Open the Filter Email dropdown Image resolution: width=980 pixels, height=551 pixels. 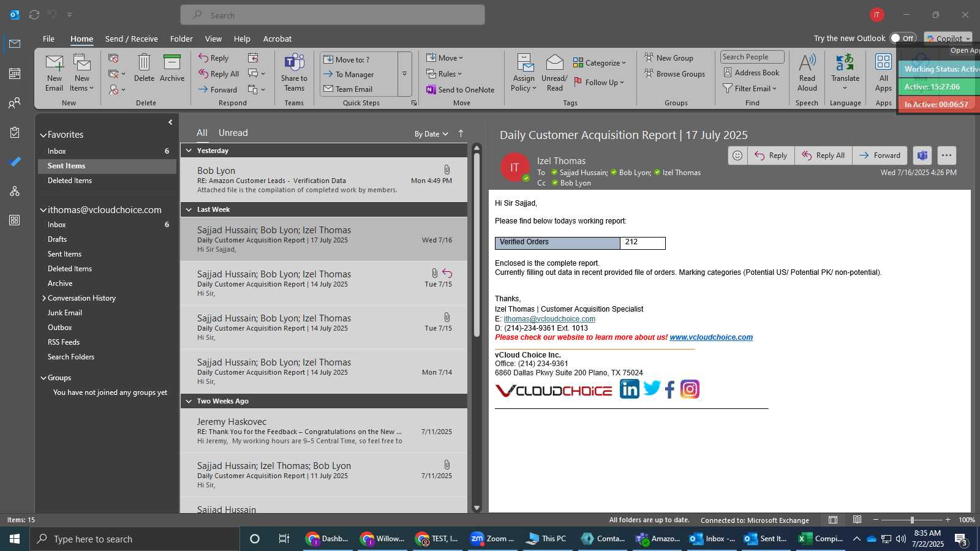(750, 89)
